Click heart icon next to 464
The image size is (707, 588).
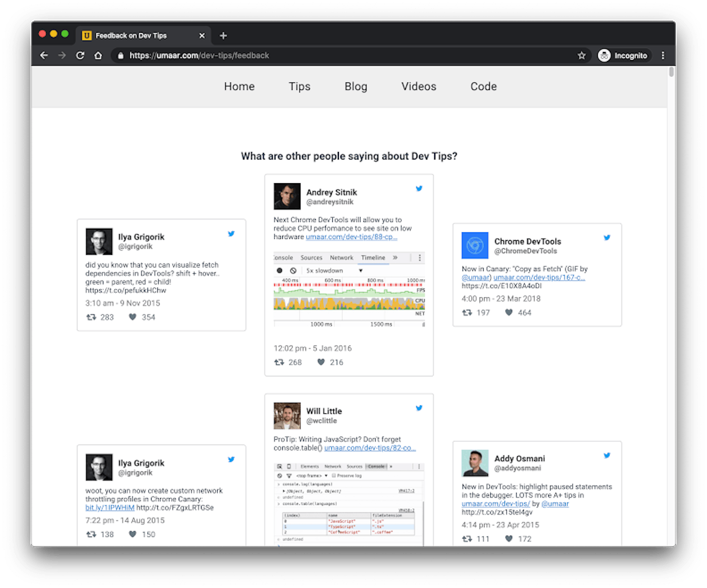tap(509, 312)
